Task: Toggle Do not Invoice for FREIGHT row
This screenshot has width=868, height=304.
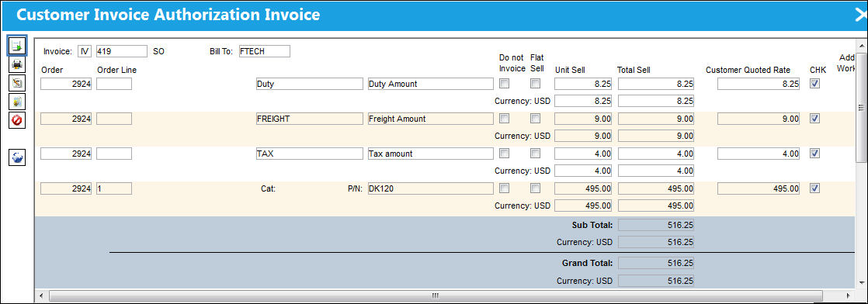Action: point(504,119)
